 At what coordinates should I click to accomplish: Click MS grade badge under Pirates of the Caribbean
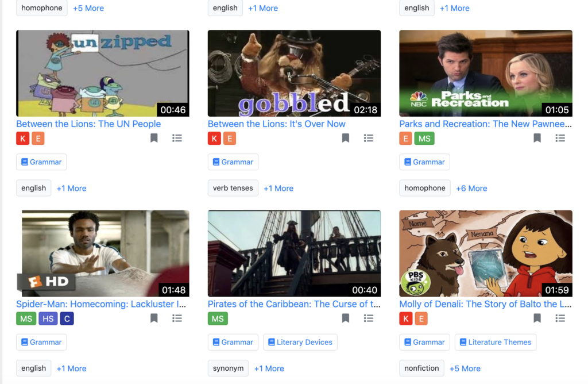coord(218,318)
